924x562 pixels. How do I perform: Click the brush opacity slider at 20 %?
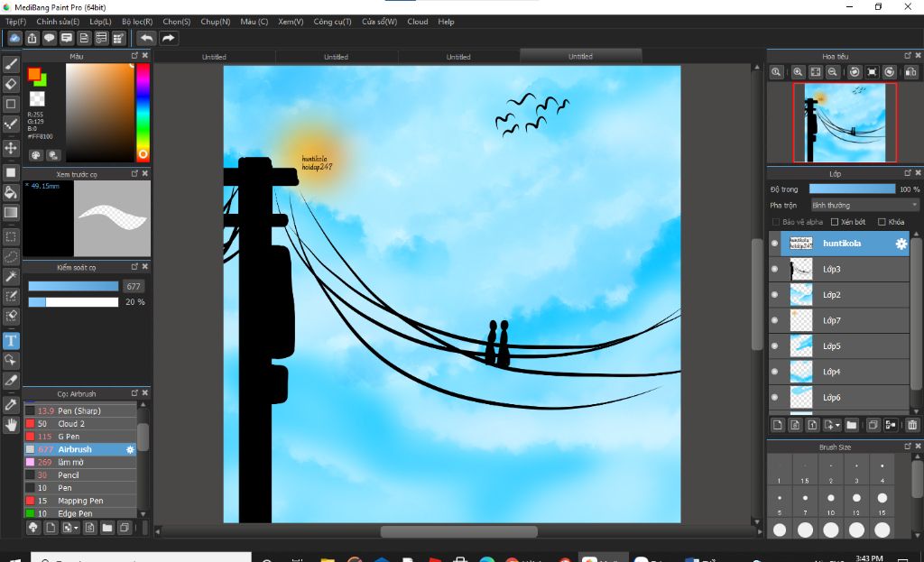(x=73, y=301)
